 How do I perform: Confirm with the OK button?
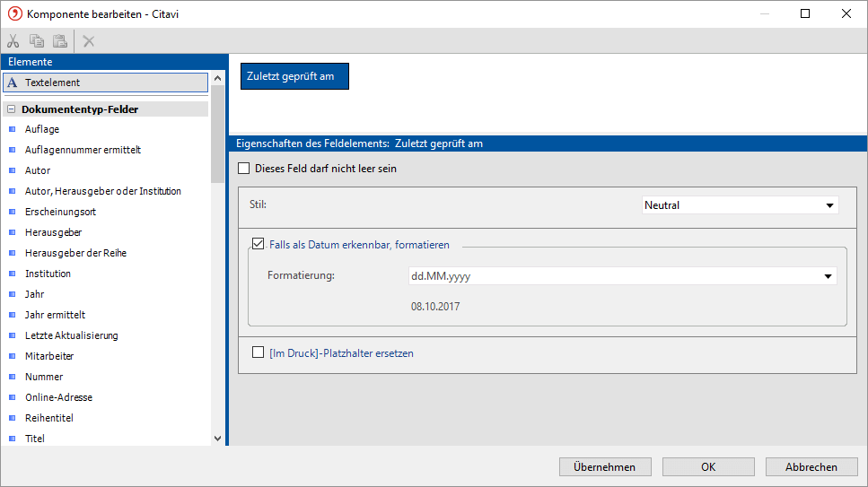click(708, 467)
